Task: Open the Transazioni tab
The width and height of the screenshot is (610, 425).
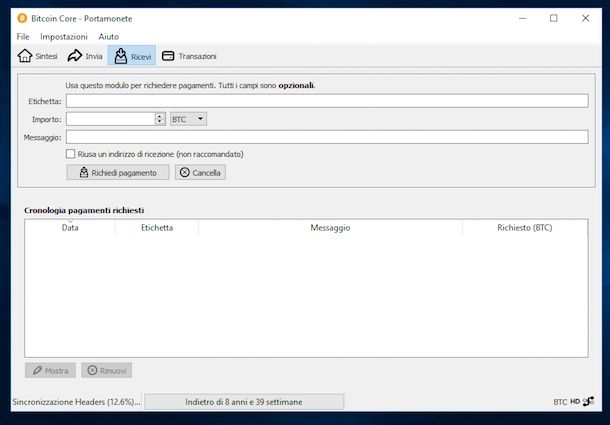Action: click(x=189, y=56)
